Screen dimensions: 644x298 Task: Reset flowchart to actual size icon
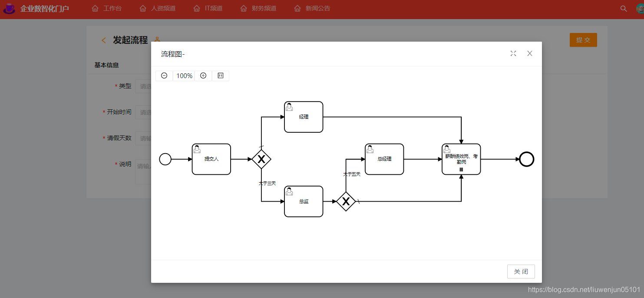(x=221, y=75)
